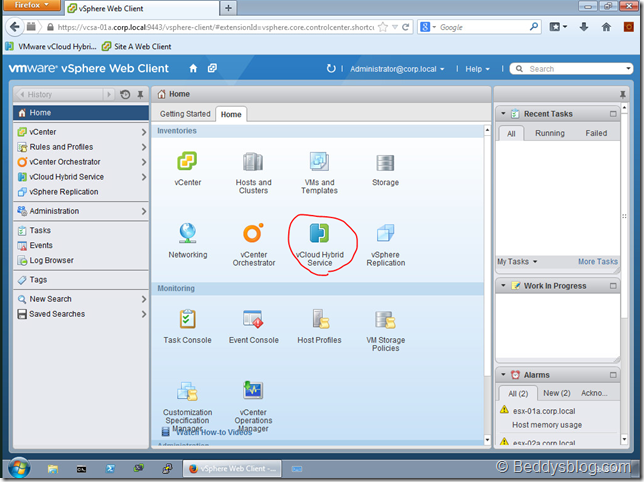The image size is (644, 482).
Task: Open vCenter Orchestrator from Home inventories
Action: tap(253, 233)
